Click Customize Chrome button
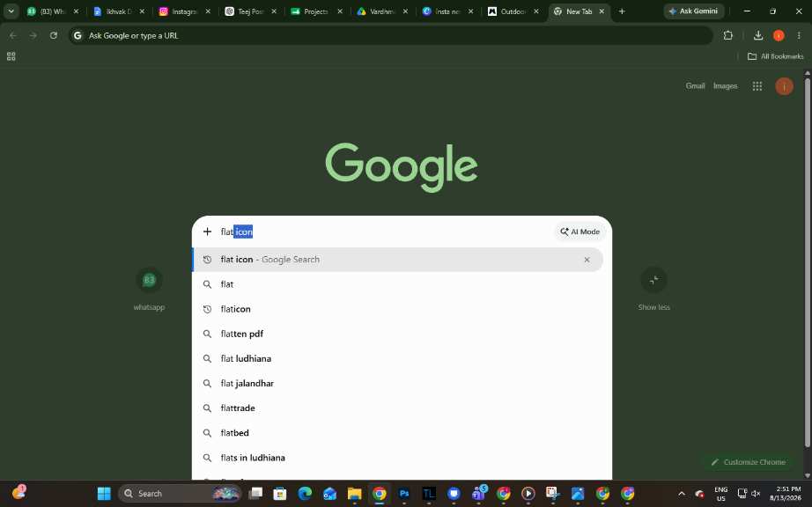This screenshot has width=812, height=507. coord(749,462)
